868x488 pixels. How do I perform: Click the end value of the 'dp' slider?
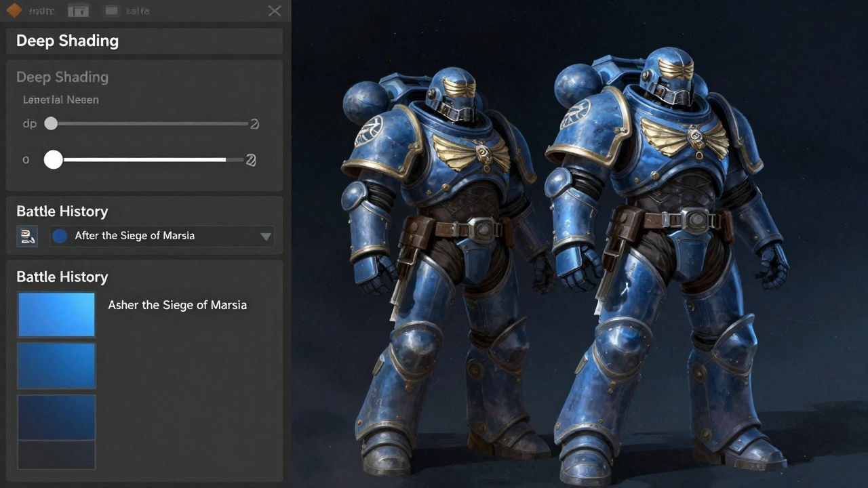254,123
